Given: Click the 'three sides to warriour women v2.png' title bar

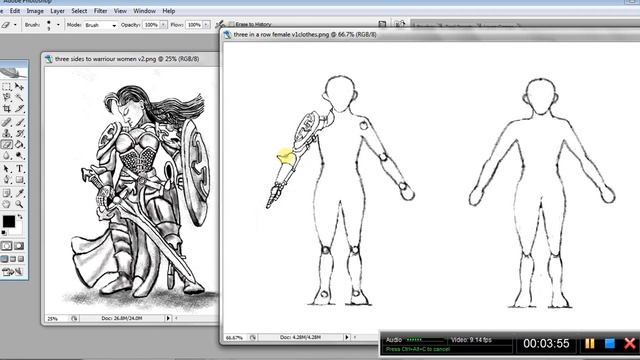Looking at the screenshot, I should [130, 59].
